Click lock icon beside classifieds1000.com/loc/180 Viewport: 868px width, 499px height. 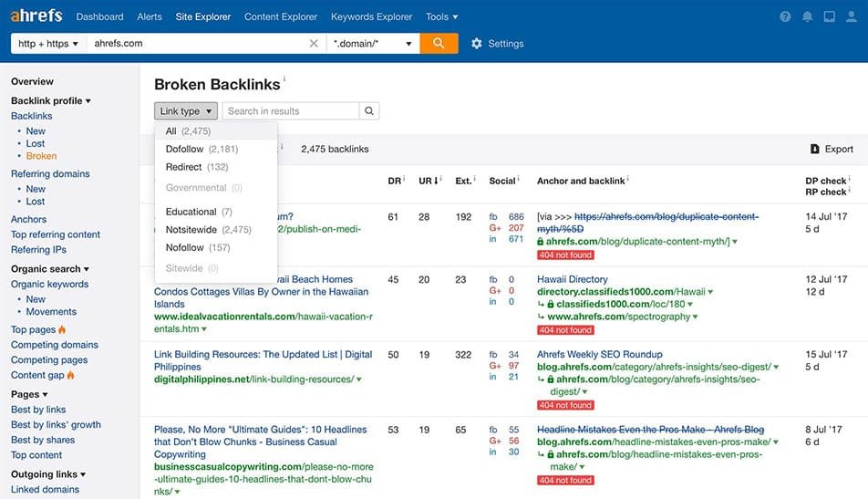[551, 304]
